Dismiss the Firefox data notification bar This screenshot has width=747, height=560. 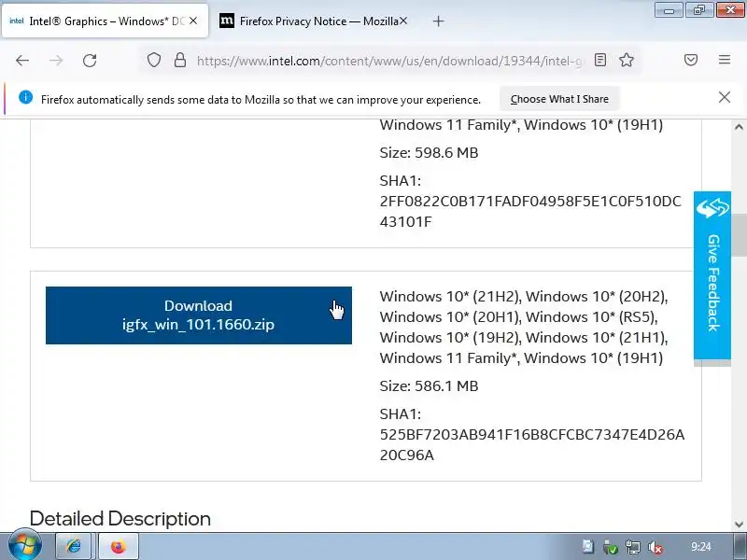pos(725,97)
